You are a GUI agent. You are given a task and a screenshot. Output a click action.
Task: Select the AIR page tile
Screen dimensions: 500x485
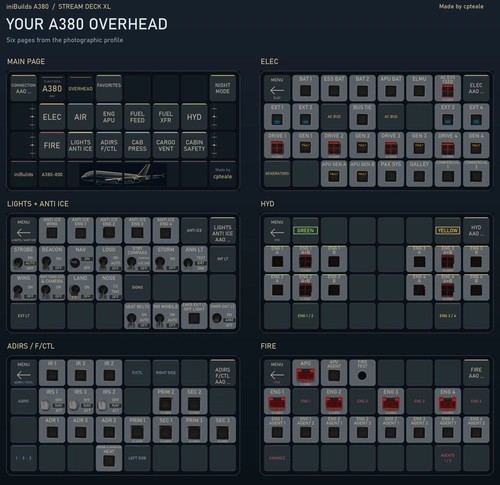[80, 117]
